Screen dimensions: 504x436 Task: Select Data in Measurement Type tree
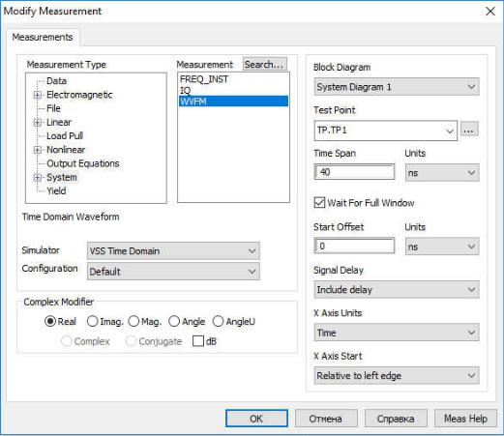56,81
